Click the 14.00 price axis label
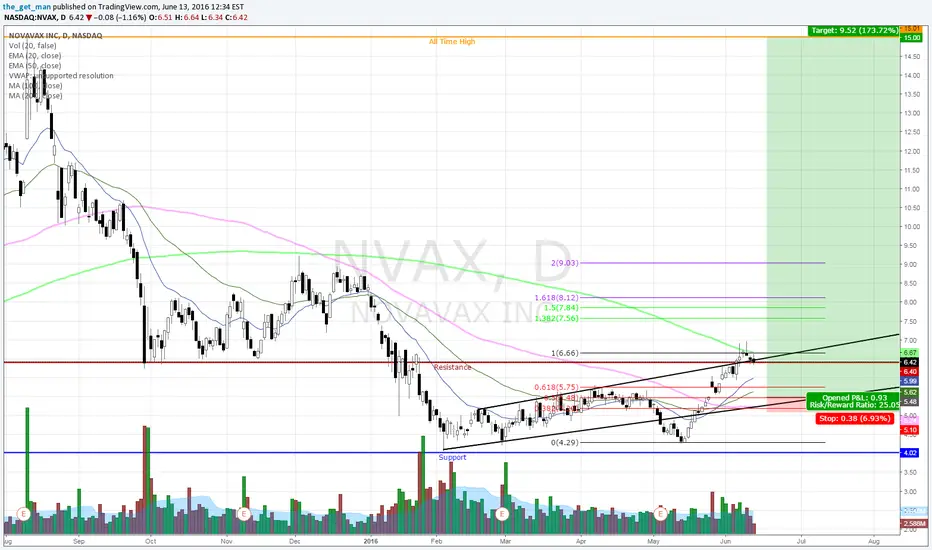932x550 pixels. point(912,76)
